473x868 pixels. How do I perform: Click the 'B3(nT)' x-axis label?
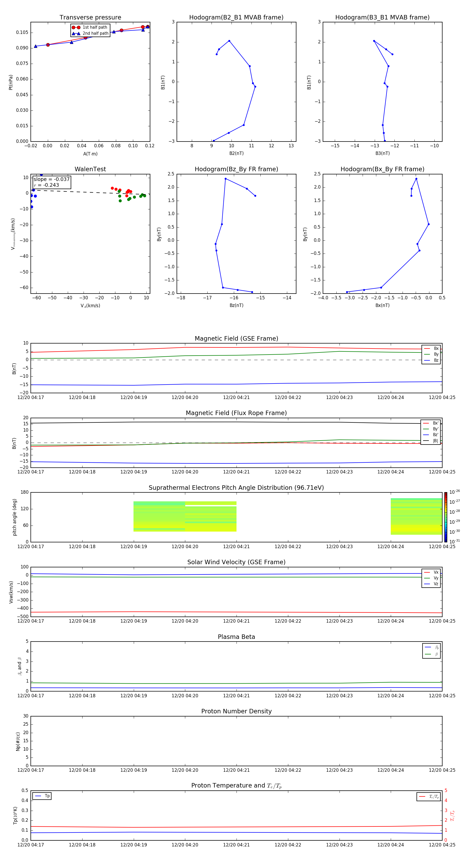pyautogui.click(x=382, y=153)
